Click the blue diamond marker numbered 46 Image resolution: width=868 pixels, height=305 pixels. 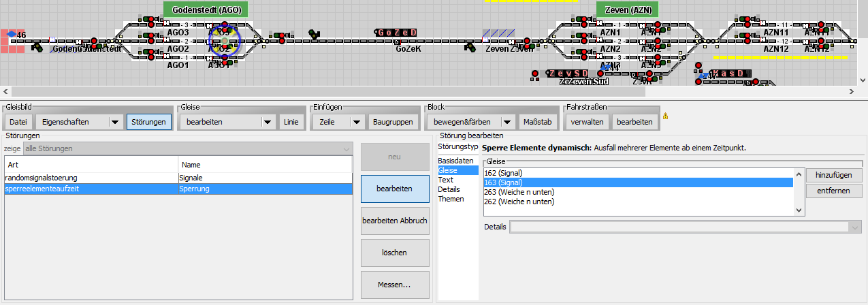12,34
